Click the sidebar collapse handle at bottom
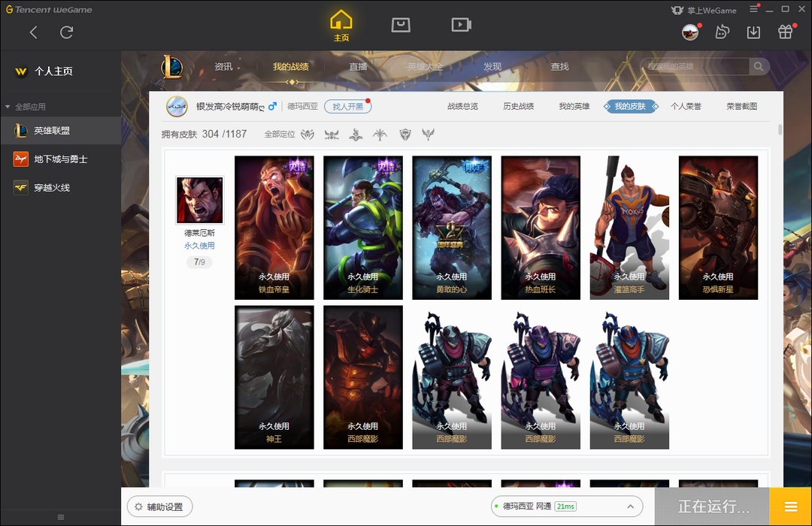Viewport: 812px width, 526px height. point(61,517)
